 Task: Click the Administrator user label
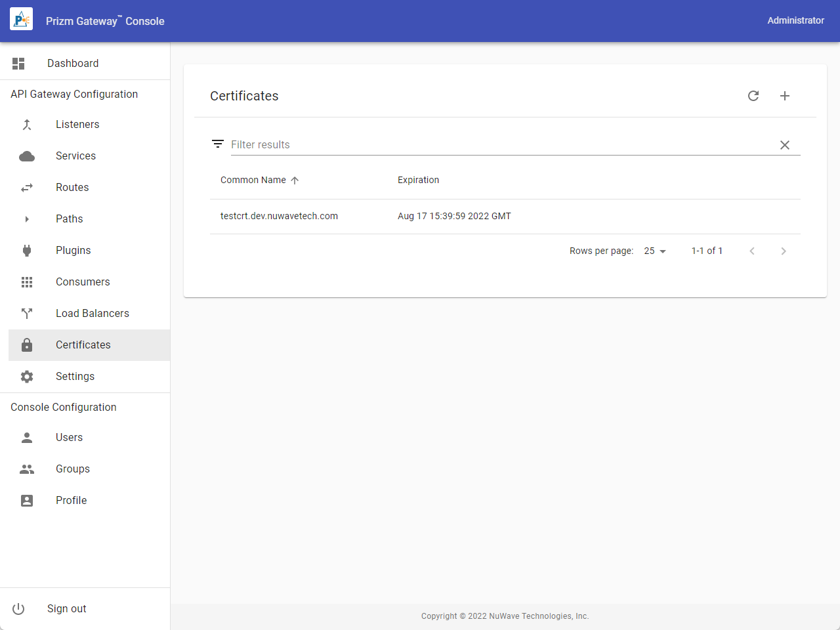pyautogui.click(x=795, y=20)
